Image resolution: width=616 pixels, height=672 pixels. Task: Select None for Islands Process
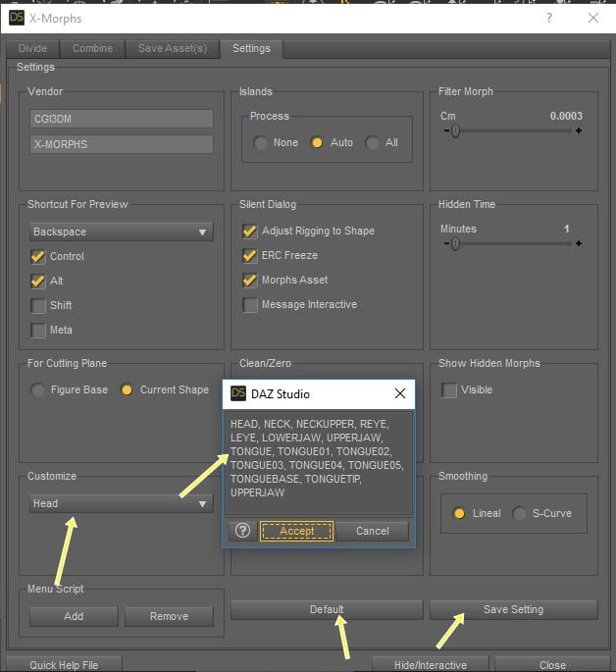pos(261,142)
